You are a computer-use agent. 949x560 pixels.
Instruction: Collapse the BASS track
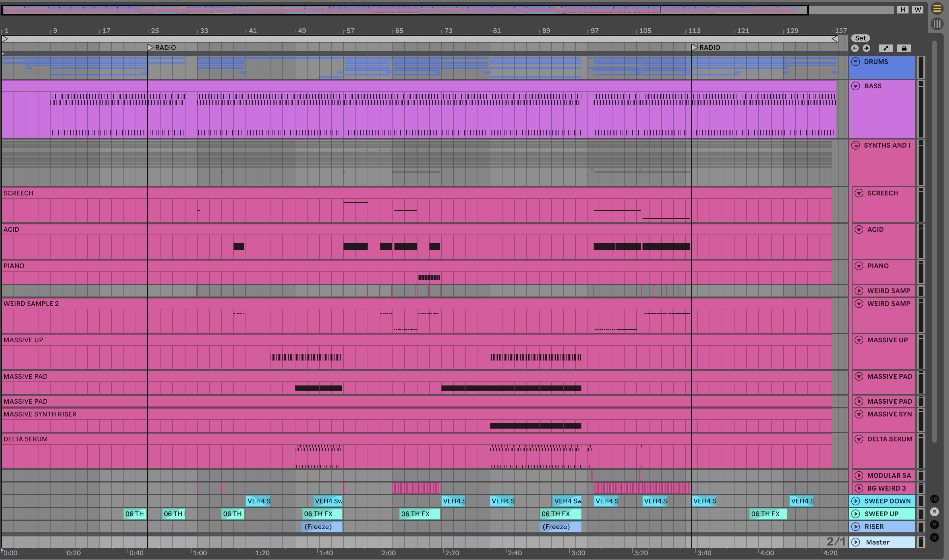856,86
